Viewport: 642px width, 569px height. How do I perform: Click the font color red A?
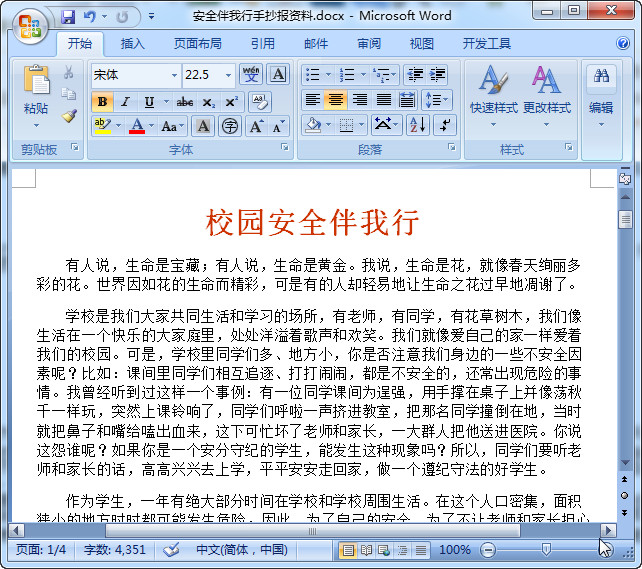click(137, 126)
